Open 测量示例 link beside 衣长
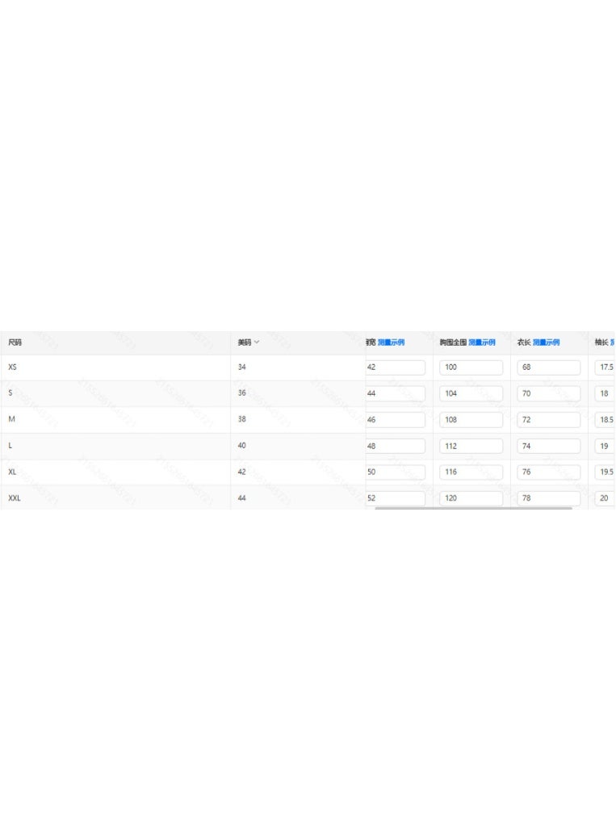The image size is (616, 840). (x=546, y=342)
